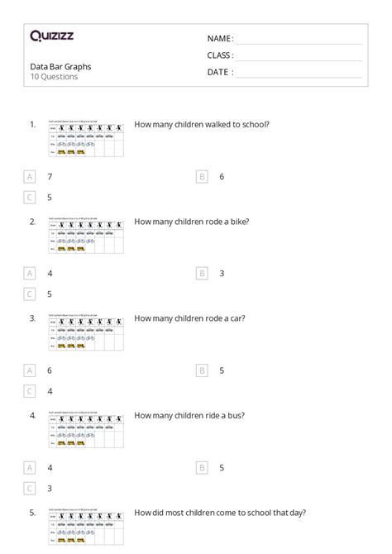Select checkbox B with answer 6 for question 1
Viewport: 392px width, 554px height.
(202, 177)
